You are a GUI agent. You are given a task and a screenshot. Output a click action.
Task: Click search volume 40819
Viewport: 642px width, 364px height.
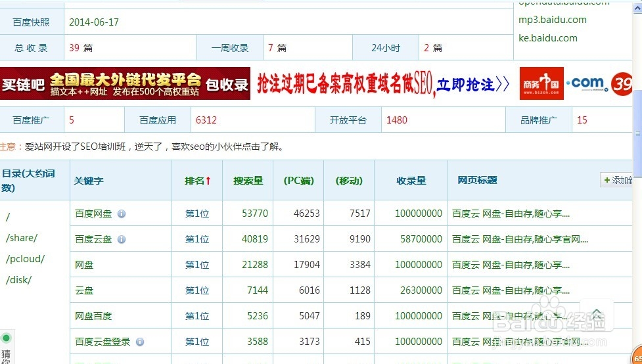tap(255, 239)
